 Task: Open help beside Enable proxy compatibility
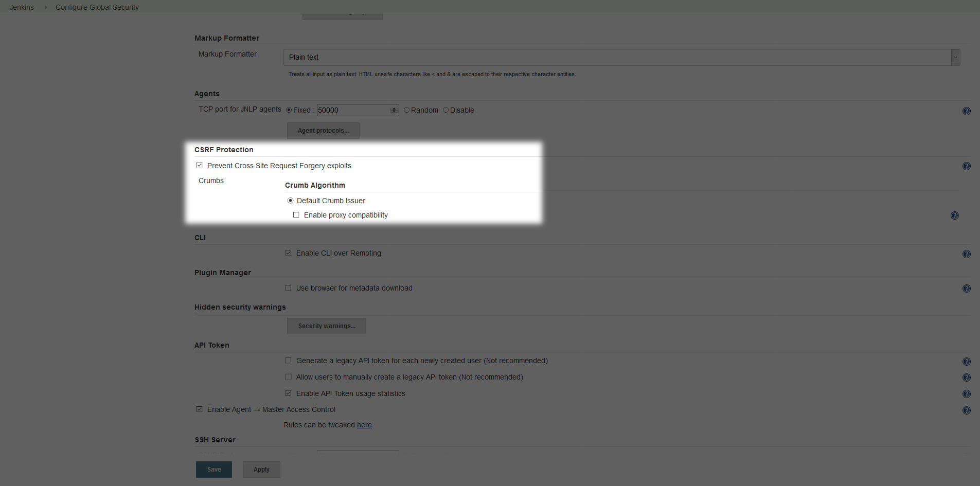tap(955, 215)
